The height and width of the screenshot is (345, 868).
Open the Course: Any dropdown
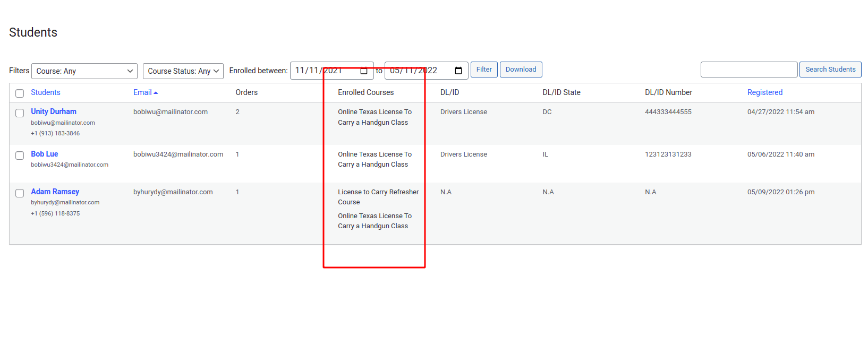(84, 71)
